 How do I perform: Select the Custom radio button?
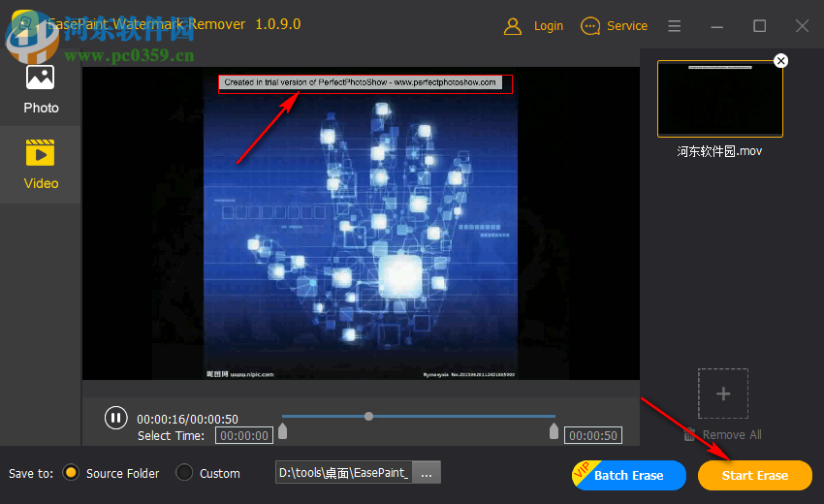click(x=184, y=472)
